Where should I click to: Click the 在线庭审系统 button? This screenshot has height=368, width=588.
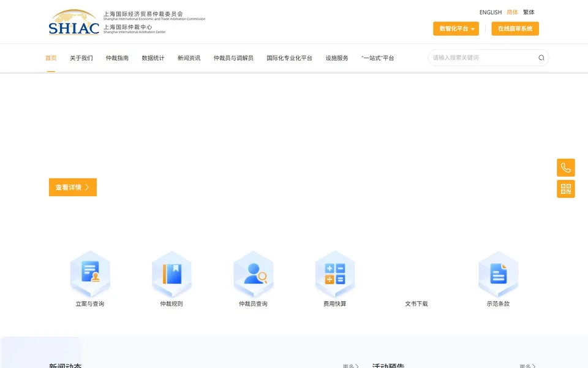pyautogui.click(x=515, y=29)
